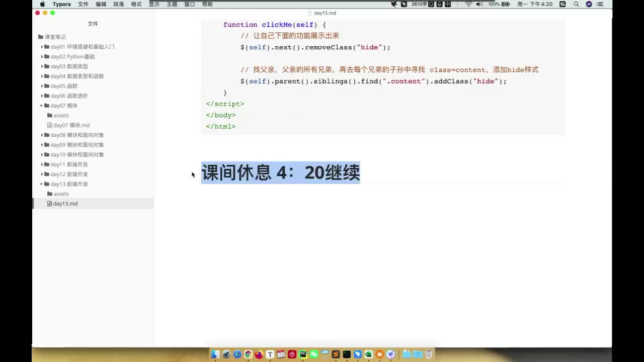Image resolution: width=644 pixels, height=362 pixels.
Task: Click battery 100% status indicator
Action: [499, 4]
